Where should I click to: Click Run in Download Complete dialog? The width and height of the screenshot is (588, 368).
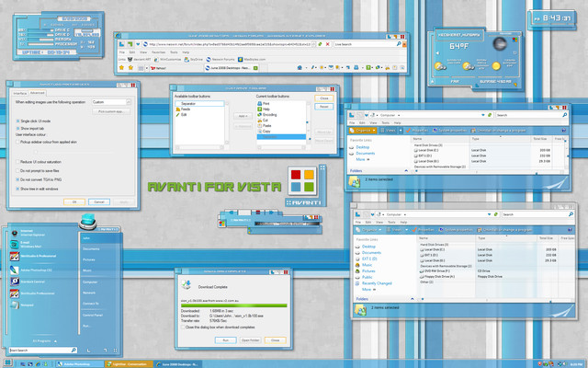[226, 340]
